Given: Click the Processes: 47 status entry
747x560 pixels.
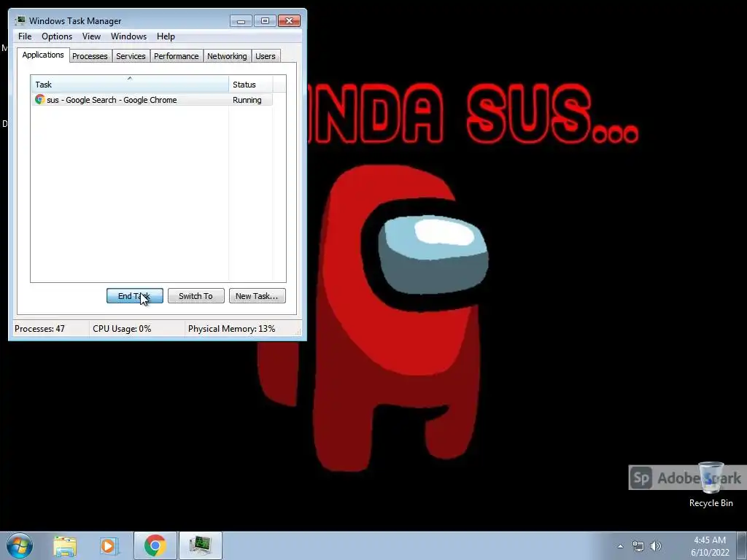Looking at the screenshot, I should [x=39, y=329].
